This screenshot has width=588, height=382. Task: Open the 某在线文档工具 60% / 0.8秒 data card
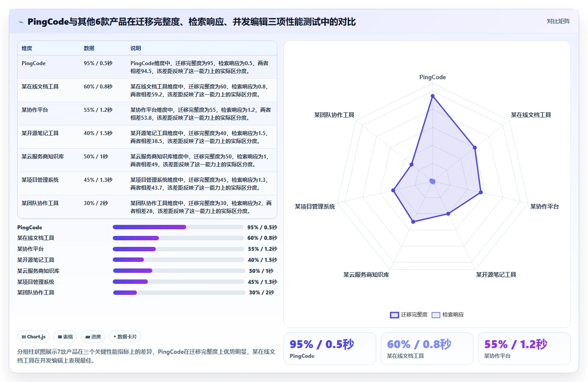point(427,349)
